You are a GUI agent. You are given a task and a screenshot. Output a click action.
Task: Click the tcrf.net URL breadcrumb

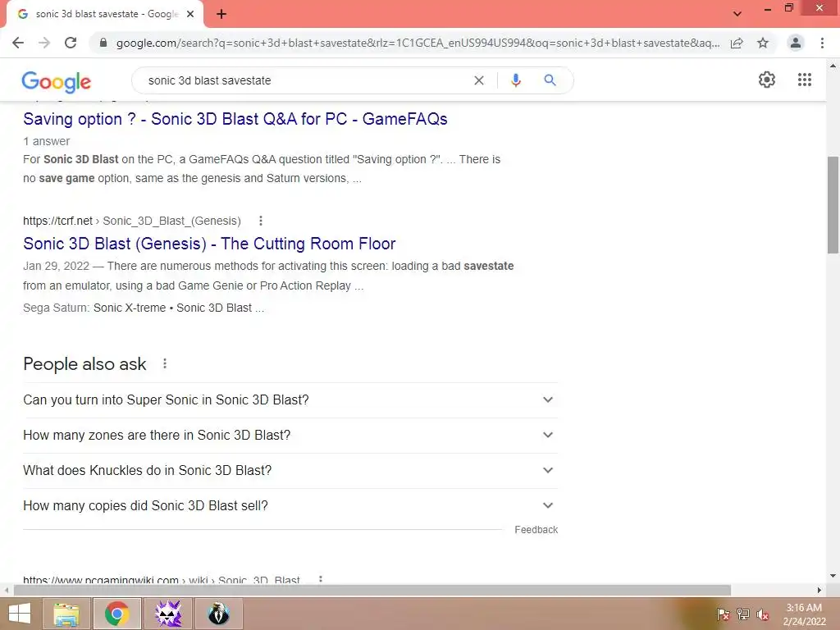pyautogui.click(x=132, y=221)
